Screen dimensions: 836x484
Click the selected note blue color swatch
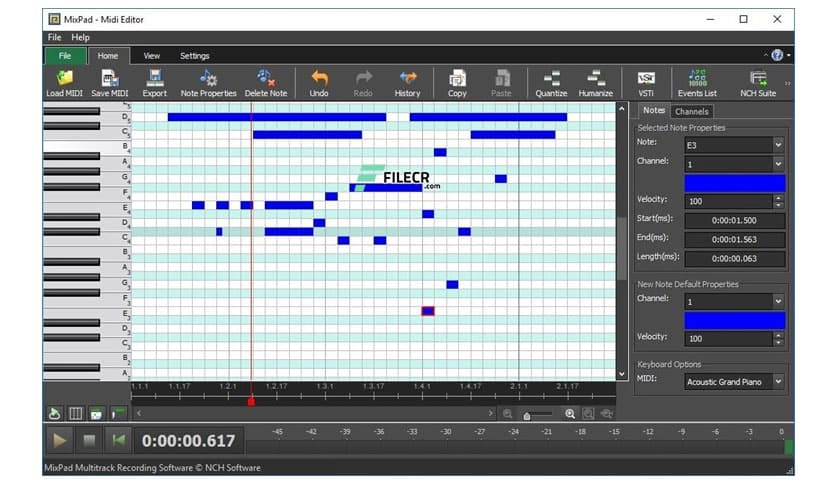(x=735, y=183)
